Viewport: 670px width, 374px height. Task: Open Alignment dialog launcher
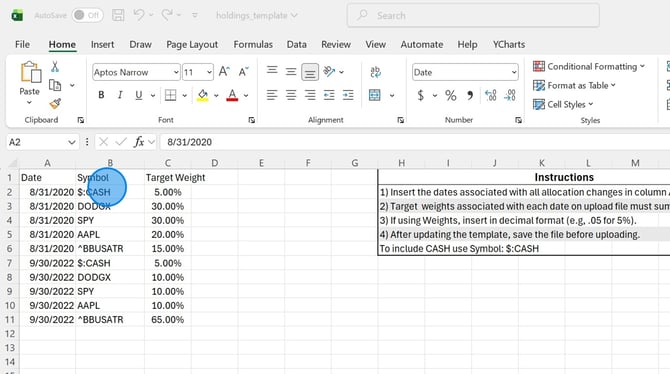click(400, 120)
